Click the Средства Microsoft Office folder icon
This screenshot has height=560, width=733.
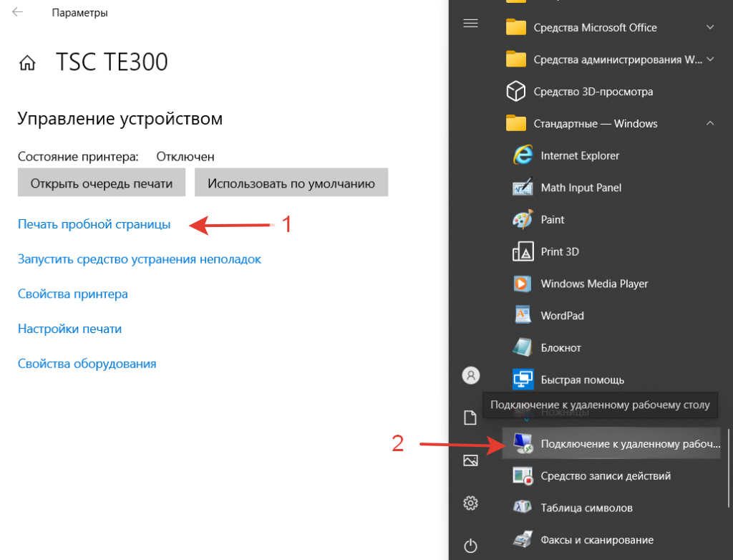coord(515,27)
